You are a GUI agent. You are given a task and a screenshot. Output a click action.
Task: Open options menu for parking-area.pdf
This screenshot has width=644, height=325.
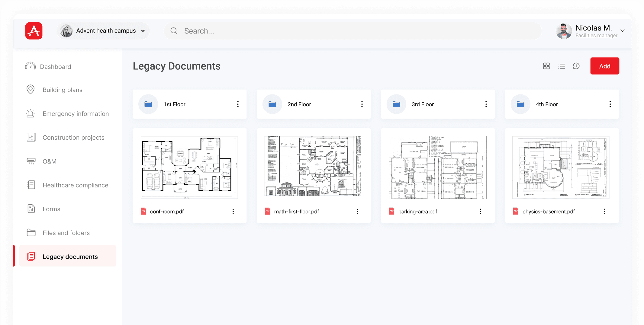pyautogui.click(x=481, y=211)
